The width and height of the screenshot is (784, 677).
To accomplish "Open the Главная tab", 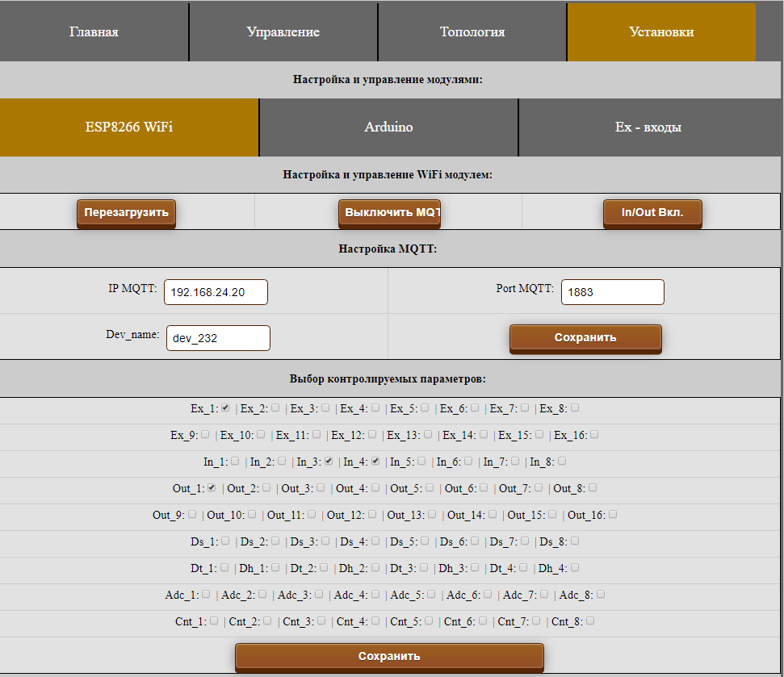I will pos(94,32).
